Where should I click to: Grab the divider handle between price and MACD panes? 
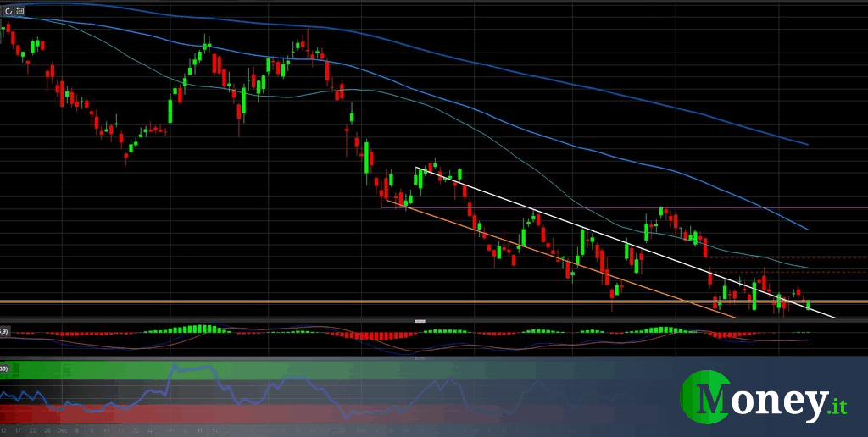tap(419, 321)
